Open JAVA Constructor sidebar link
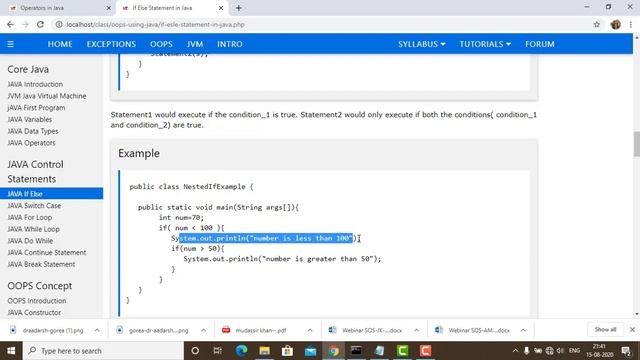Screen dimensions: 640x360 pyautogui.click(x=34, y=312)
